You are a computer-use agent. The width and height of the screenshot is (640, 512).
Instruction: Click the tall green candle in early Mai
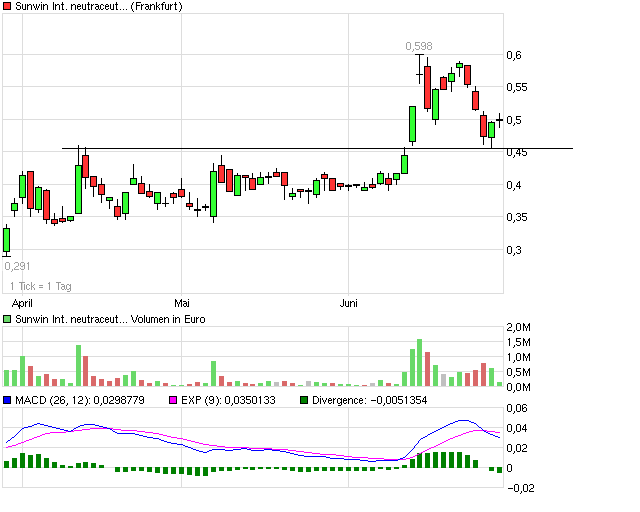coord(213,194)
